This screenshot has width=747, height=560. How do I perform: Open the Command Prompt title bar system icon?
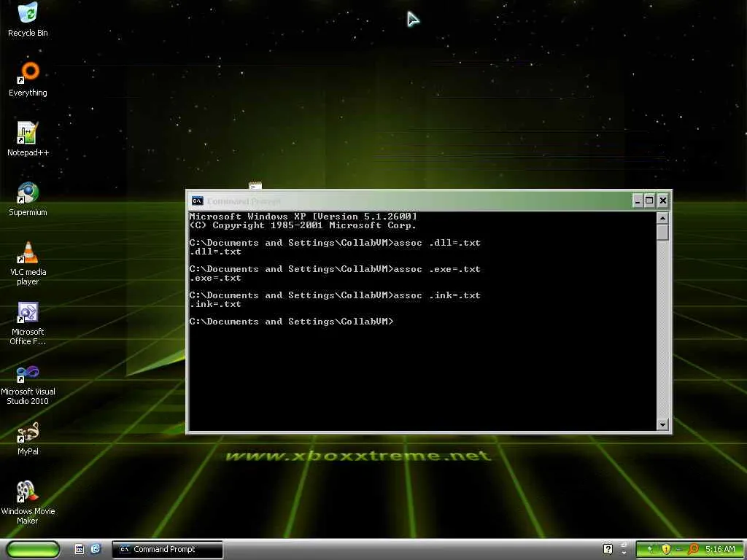[x=197, y=201]
